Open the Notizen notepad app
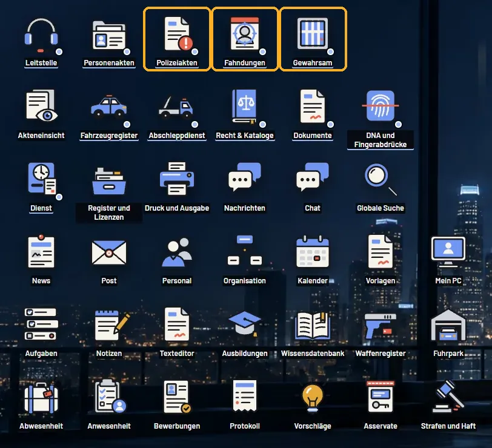Viewport: 492px width, 448px height. pos(112,325)
